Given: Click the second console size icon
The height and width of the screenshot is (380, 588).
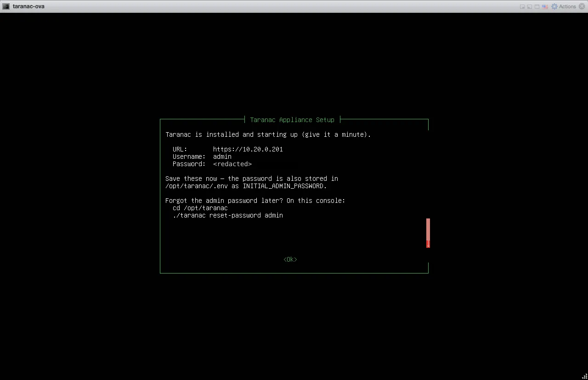Looking at the screenshot, I should coord(530,7).
